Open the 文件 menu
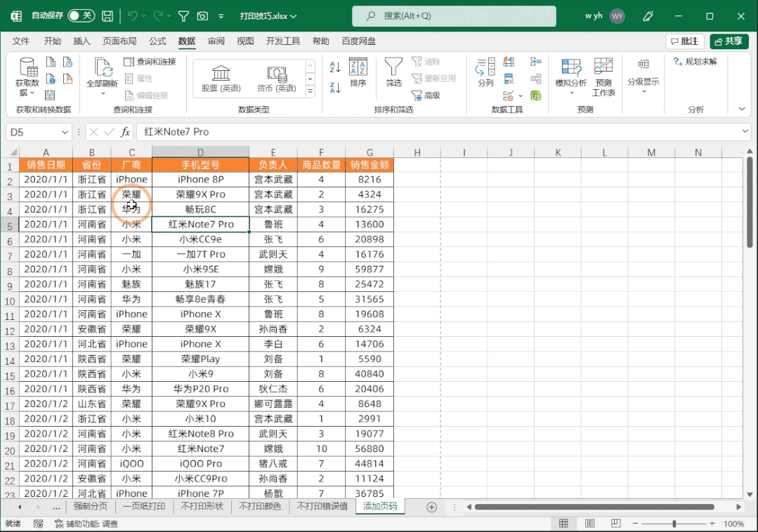758x532 pixels. coord(21,41)
